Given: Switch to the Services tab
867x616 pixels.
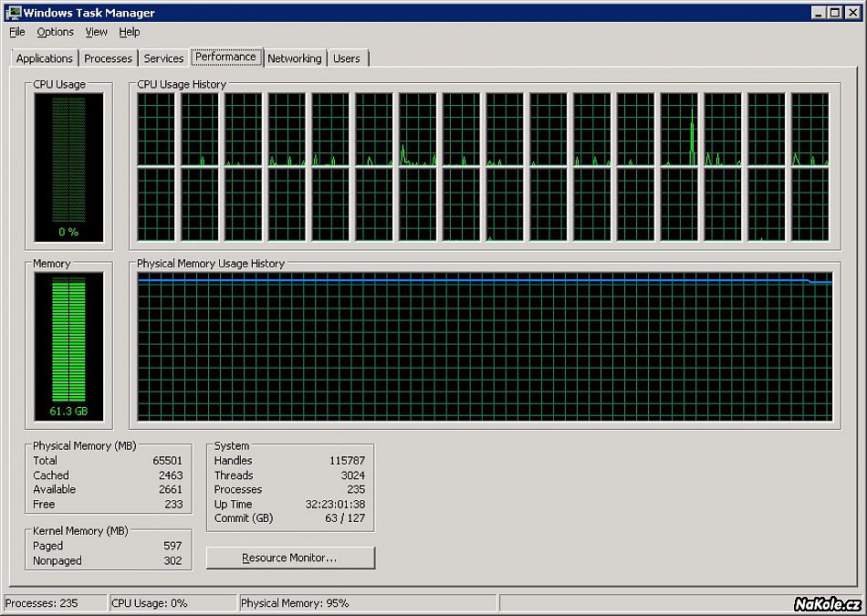Looking at the screenshot, I should click(163, 58).
